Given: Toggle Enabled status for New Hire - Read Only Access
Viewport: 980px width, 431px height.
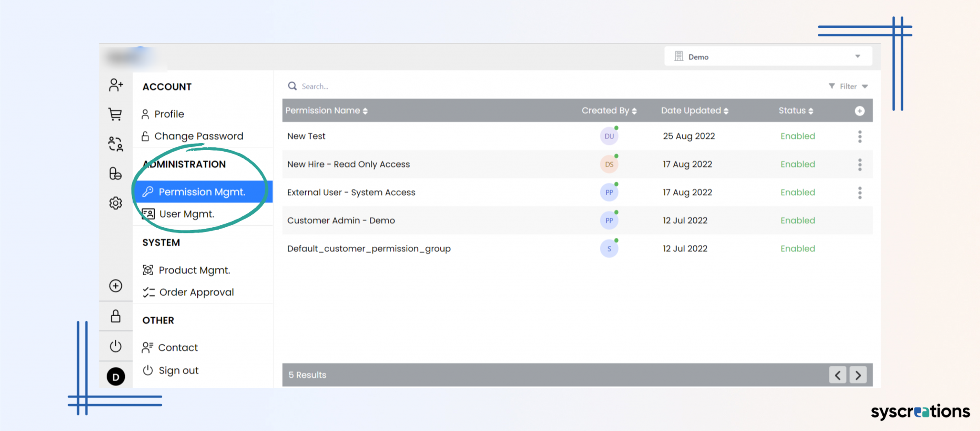Looking at the screenshot, I should tap(797, 164).
